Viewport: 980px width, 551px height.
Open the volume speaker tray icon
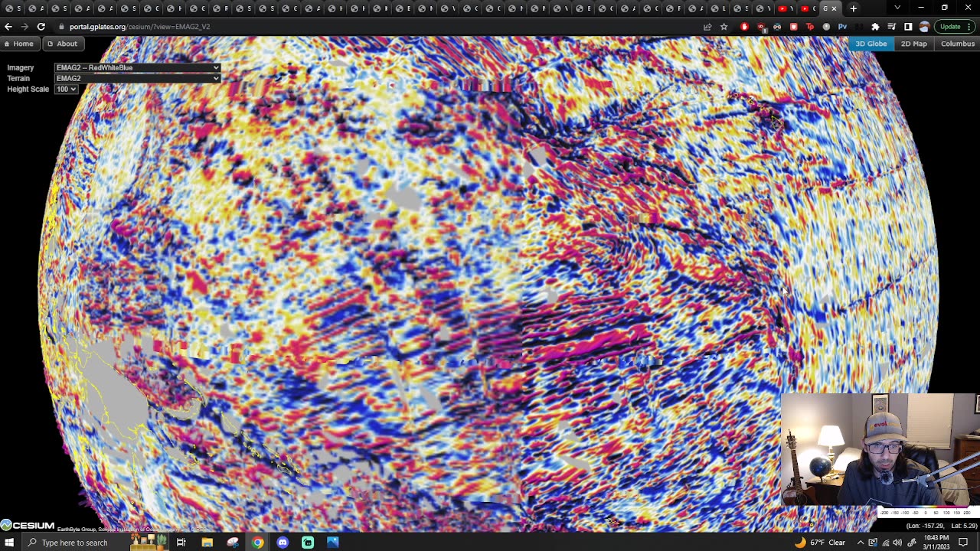click(897, 543)
